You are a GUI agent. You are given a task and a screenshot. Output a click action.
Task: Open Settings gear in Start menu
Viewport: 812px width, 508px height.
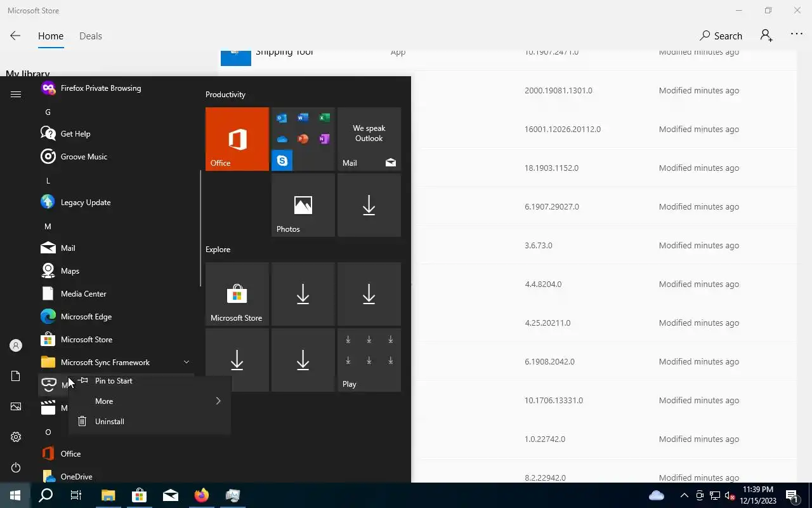(16, 437)
